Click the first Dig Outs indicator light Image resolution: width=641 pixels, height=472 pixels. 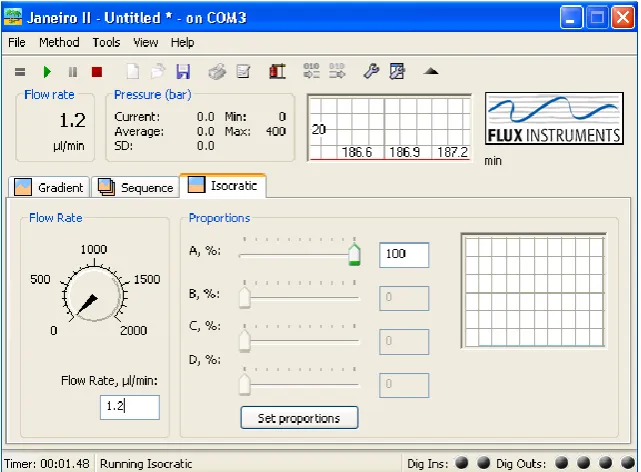click(x=562, y=463)
